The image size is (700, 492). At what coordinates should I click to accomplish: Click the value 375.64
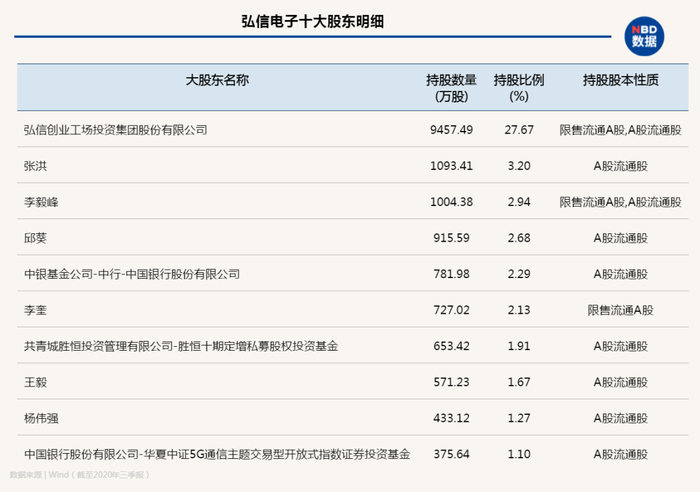point(451,454)
